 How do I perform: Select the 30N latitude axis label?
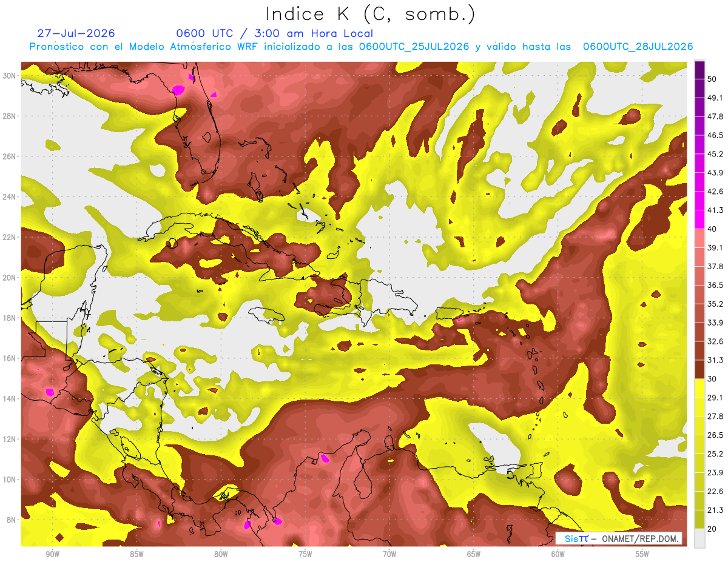(10, 75)
